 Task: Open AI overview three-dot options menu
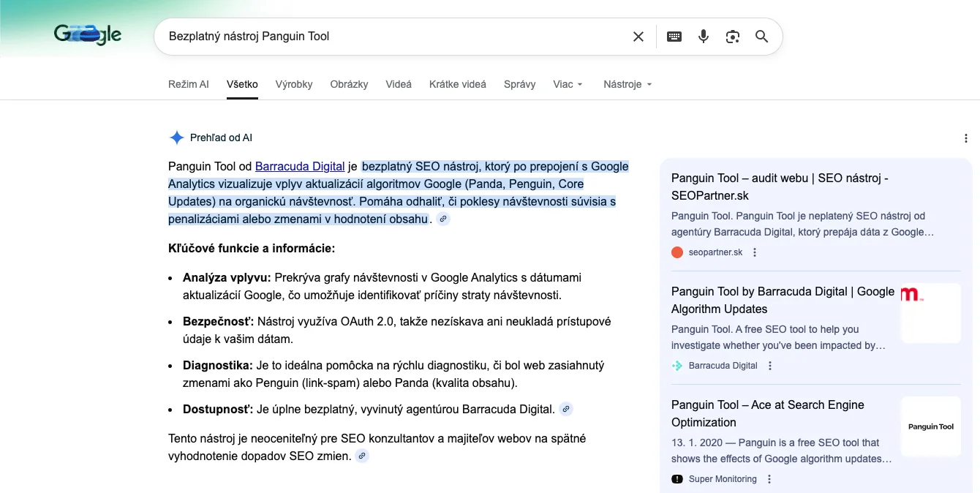966,138
